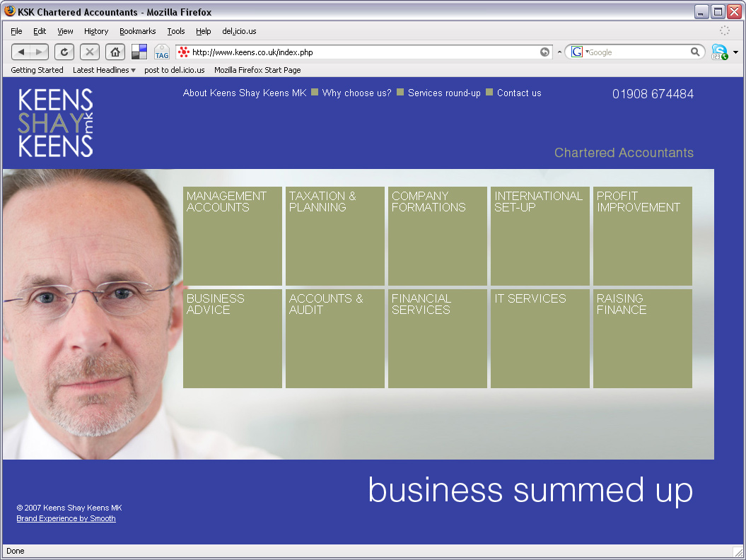Click the Go arrow in the address bar
The height and width of the screenshot is (560, 746).
point(544,52)
